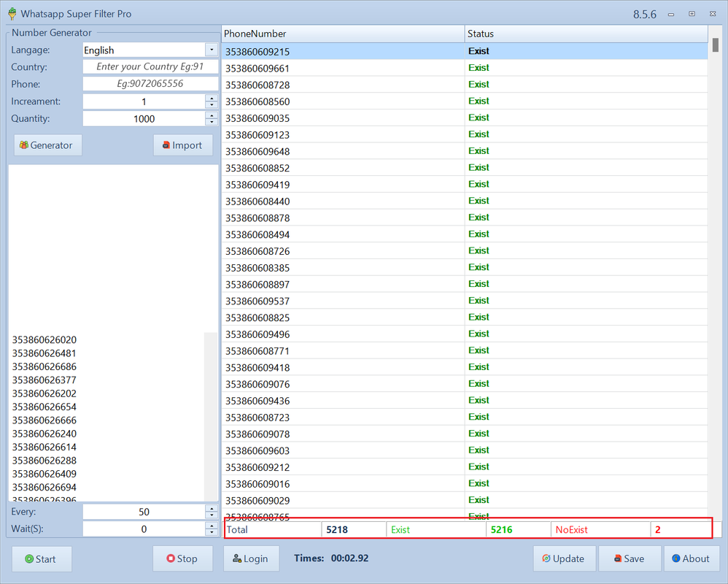Decrease the Increament value

pyautogui.click(x=212, y=105)
